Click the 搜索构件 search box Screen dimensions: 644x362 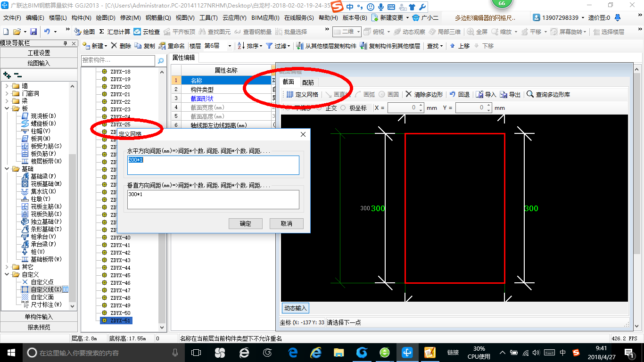pyautogui.click(x=118, y=60)
